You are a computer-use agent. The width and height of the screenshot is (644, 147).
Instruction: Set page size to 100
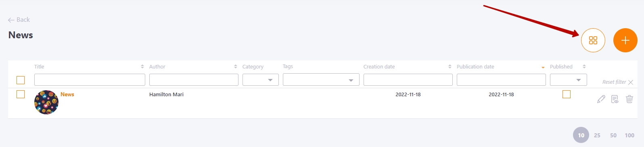click(x=629, y=135)
